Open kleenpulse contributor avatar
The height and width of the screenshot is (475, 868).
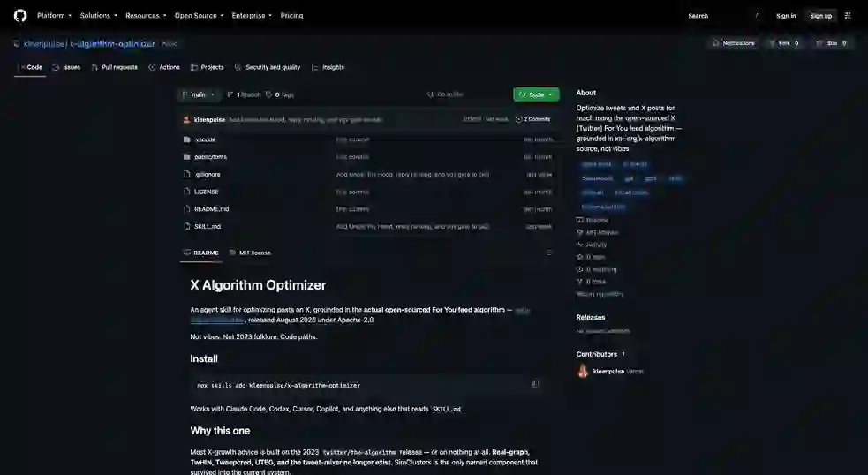click(x=583, y=371)
